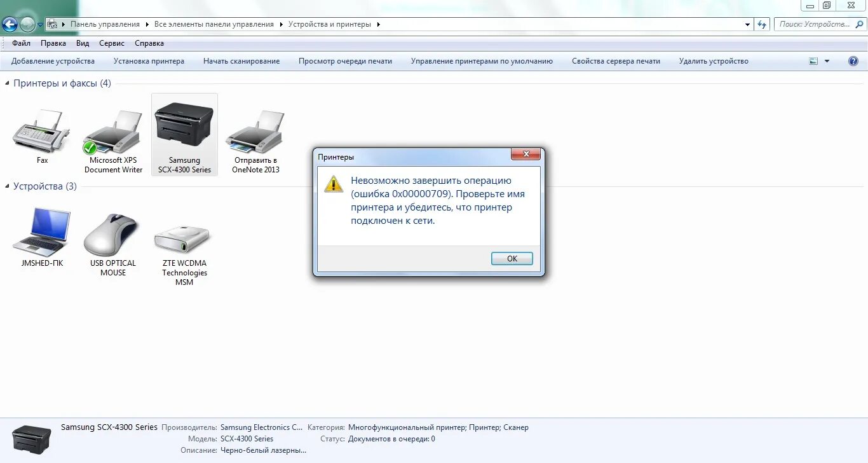
Task: Click the Черно-белый лазерны description value
Action: 263,450
